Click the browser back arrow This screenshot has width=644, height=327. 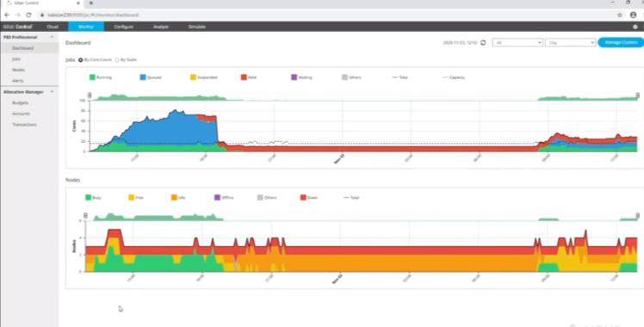pyautogui.click(x=7, y=15)
